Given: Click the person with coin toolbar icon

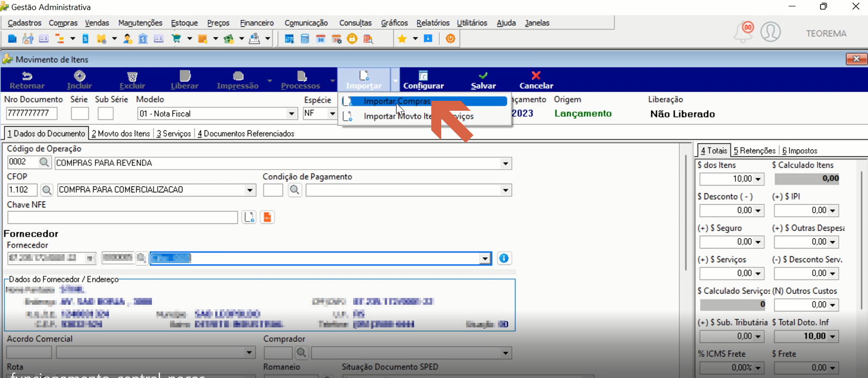Looking at the screenshot, I should [x=128, y=39].
